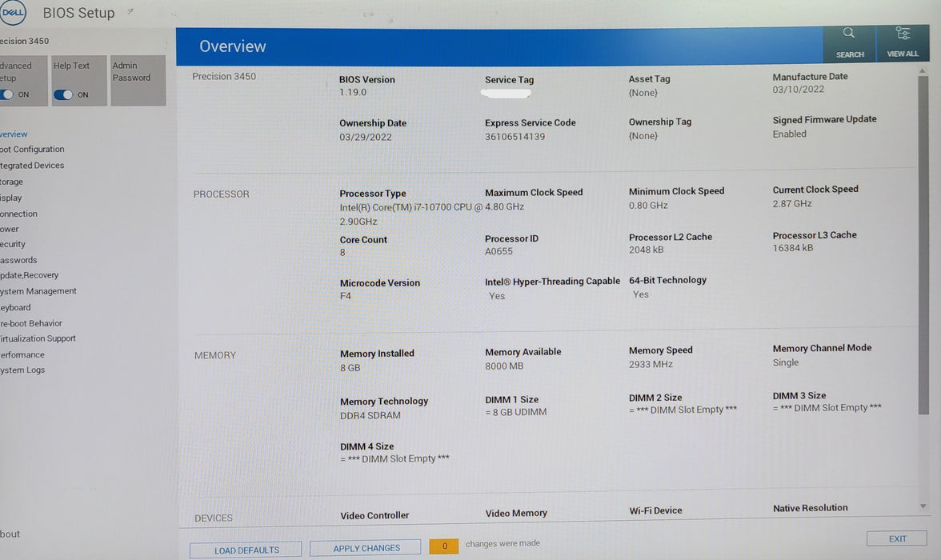Open Passwords section
Image resolution: width=941 pixels, height=560 pixels.
[x=18, y=260]
